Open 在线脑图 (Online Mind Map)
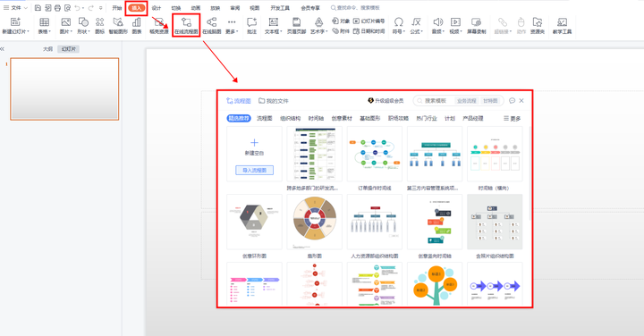 (211, 25)
